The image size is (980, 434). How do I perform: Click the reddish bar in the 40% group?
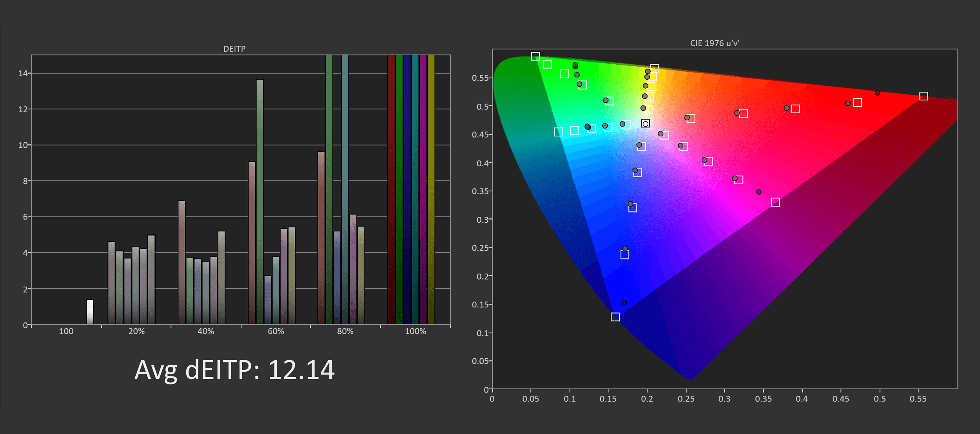click(181, 262)
